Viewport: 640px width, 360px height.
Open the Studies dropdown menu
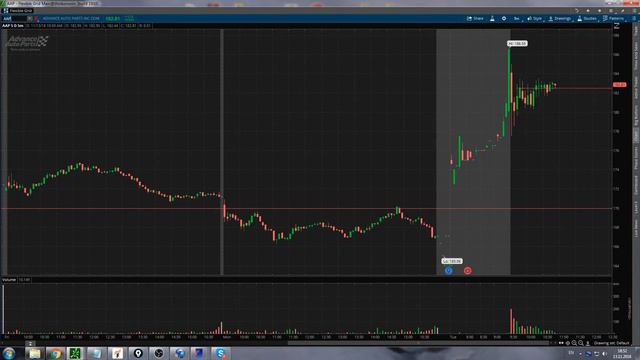[587, 18]
